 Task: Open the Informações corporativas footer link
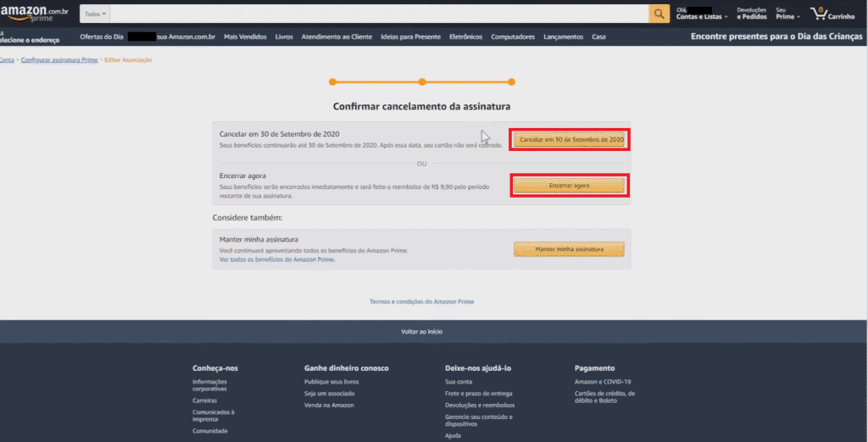tap(210, 385)
